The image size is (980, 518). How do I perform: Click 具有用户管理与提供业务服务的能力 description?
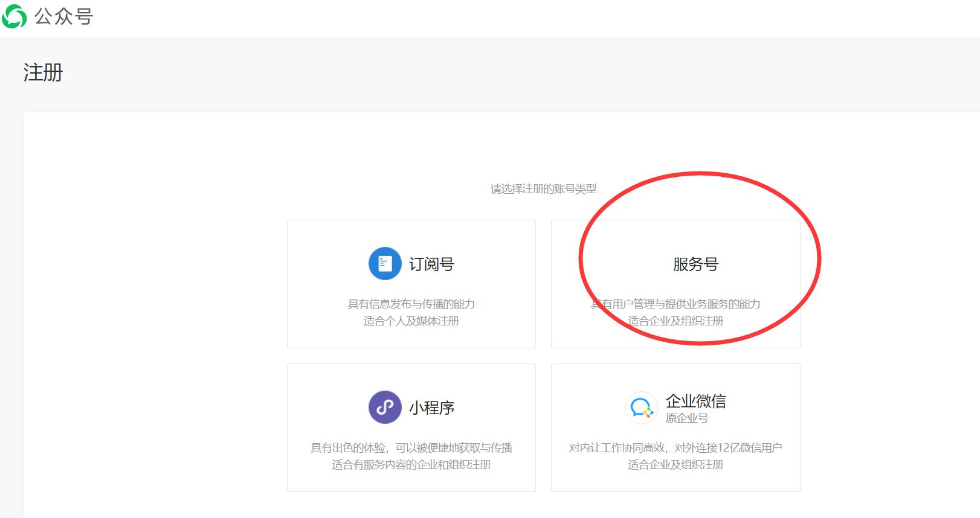675,304
